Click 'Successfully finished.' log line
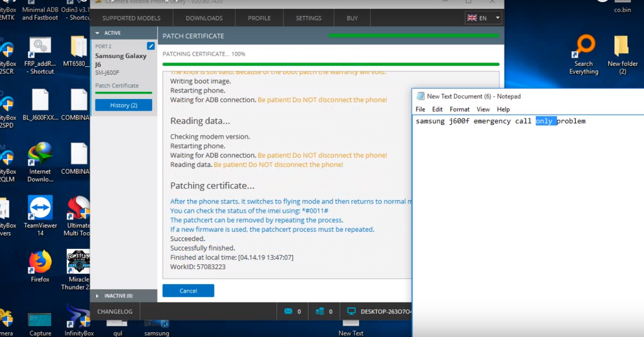Image resolution: width=644 pixels, height=337 pixels. coord(203,248)
